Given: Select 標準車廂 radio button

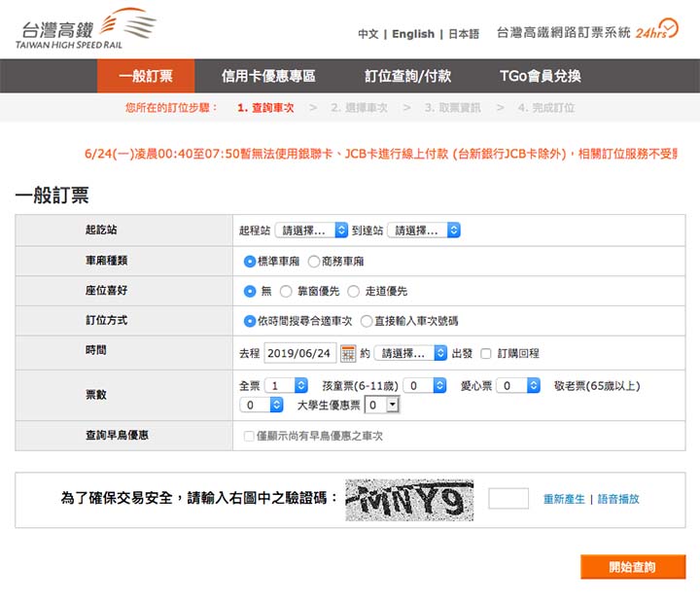Looking at the screenshot, I should coord(250,262).
